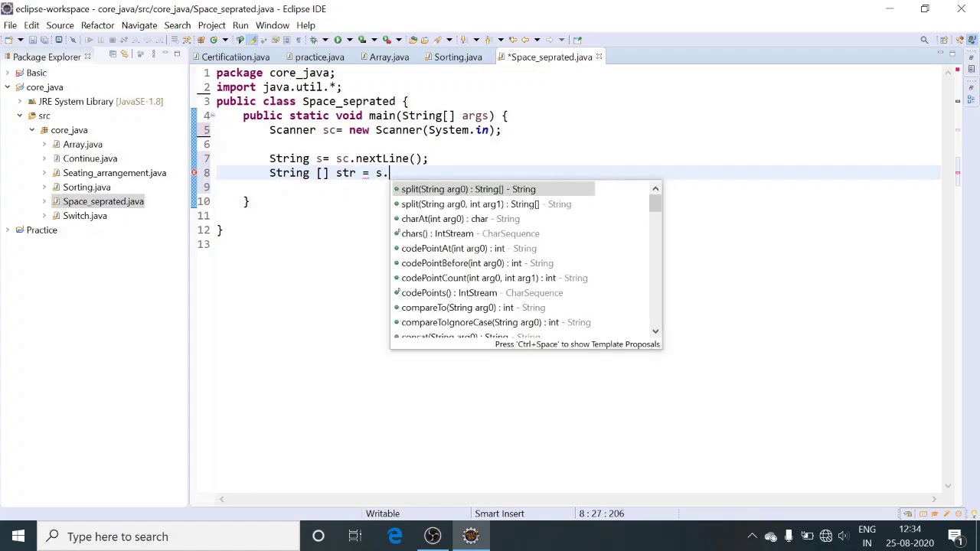The image size is (980, 551).
Task: Maximize the editor area
Action: point(952,54)
